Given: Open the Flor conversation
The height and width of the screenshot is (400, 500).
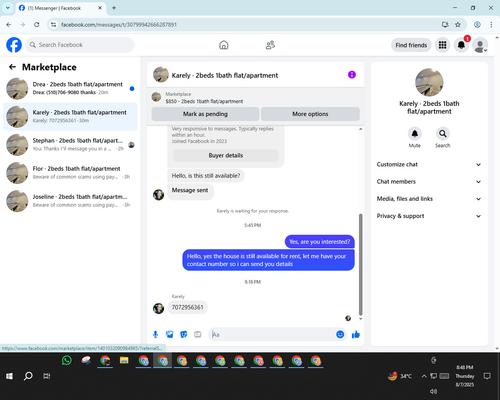Looking at the screenshot, I should pos(70,173).
